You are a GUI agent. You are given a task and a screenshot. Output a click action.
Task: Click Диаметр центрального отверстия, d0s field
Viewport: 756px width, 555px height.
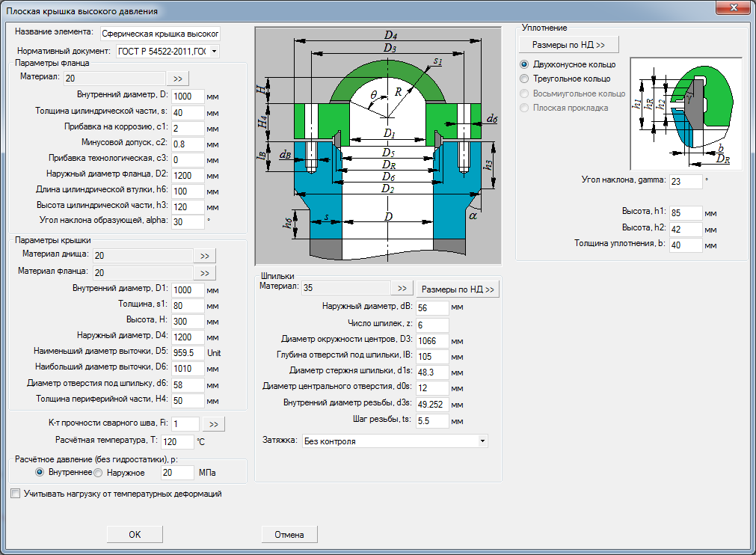point(432,388)
